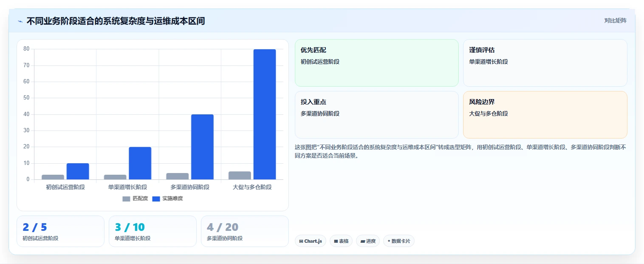Click the blue bar for 单渠道增长阶段
The height and width of the screenshot is (264, 644).
[140, 163]
